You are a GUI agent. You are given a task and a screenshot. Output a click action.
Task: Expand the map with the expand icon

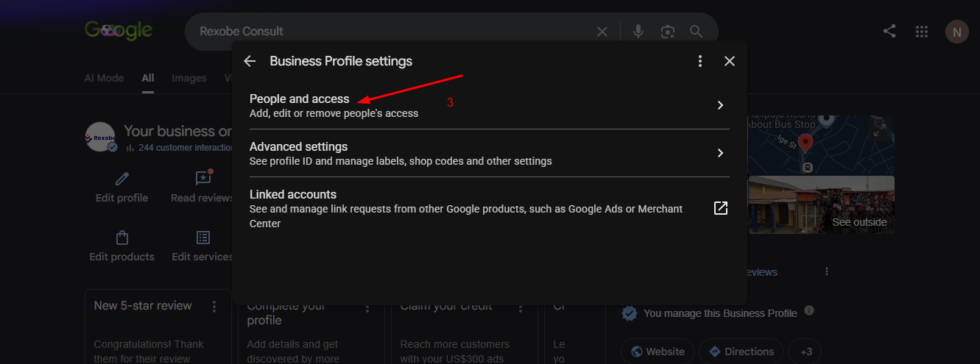[x=879, y=131]
